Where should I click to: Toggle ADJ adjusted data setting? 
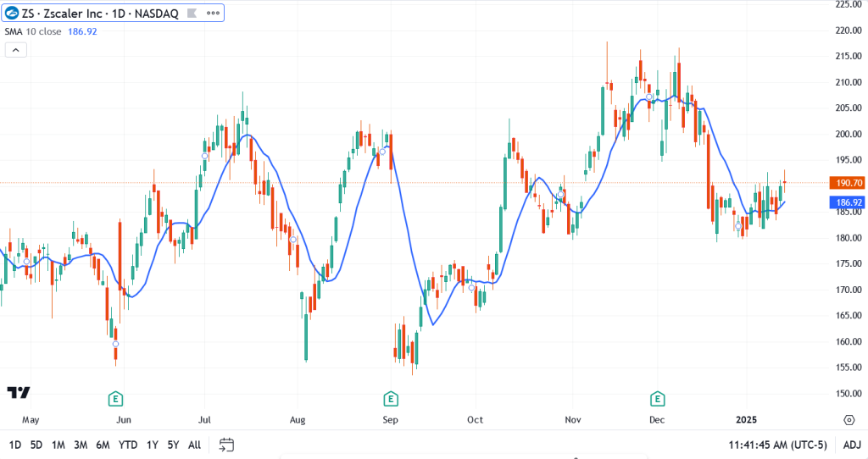(850, 445)
